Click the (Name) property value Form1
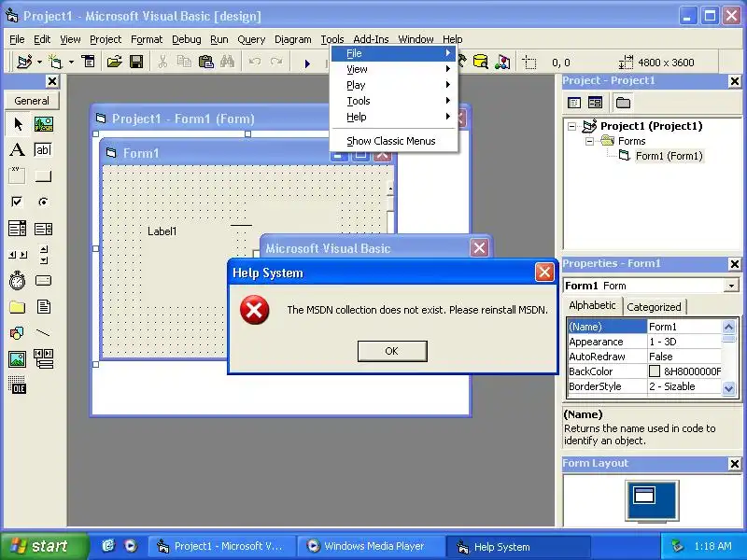 (684, 327)
